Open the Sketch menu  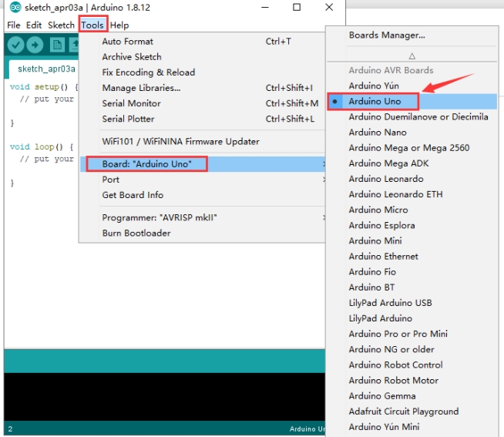61,25
